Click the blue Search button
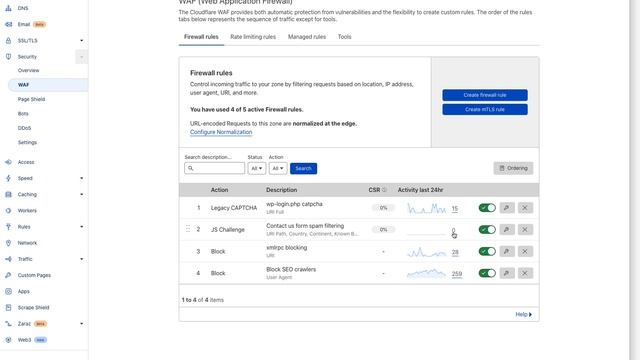 pyautogui.click(x=303, y=168)
